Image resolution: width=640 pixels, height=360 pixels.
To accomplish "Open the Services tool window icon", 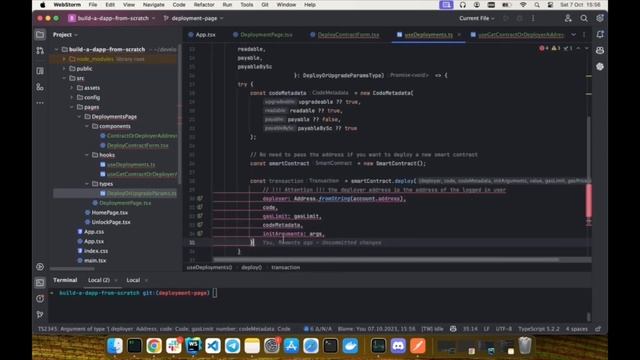I will click(x=40, y=267).
